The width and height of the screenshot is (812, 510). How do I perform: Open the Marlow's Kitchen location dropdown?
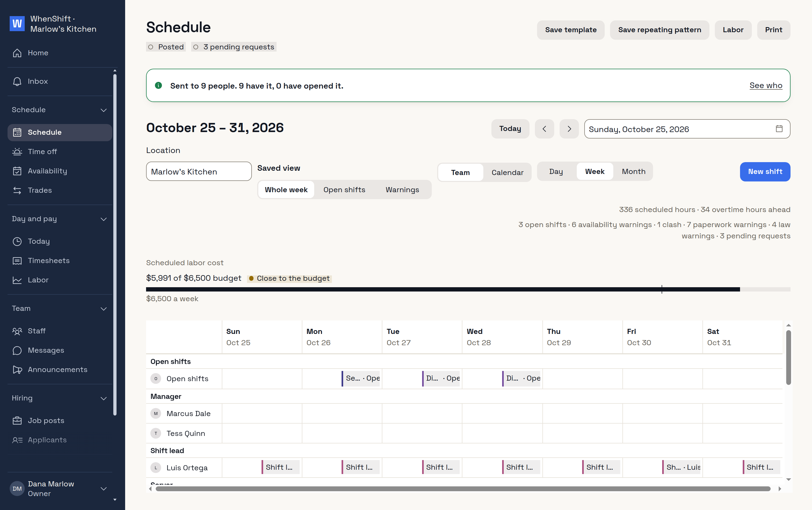199,172
